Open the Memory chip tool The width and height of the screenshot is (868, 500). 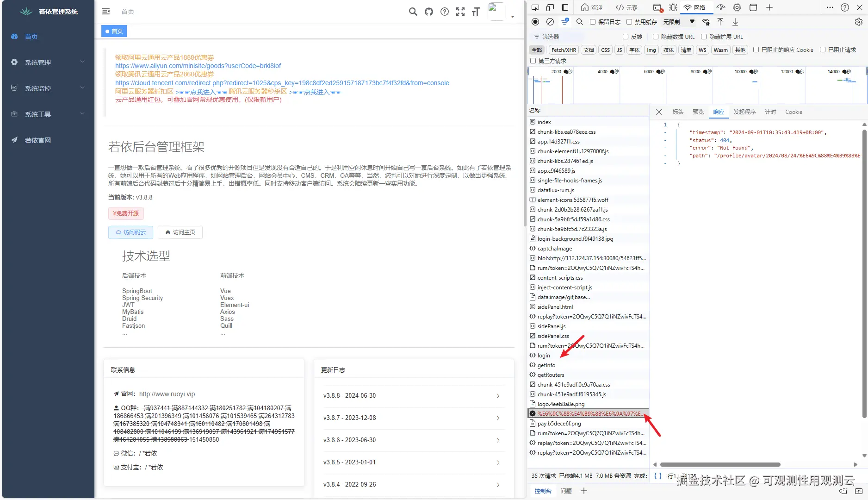[x=737, y=7]
